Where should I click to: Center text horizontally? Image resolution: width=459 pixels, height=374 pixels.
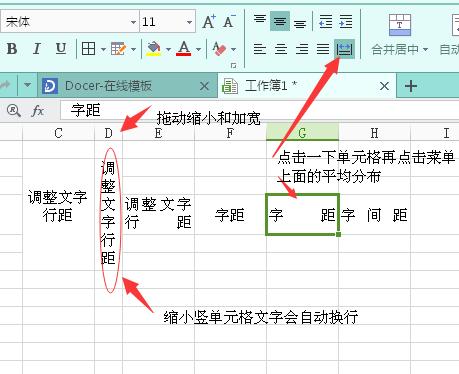click(x=281, y=49)
